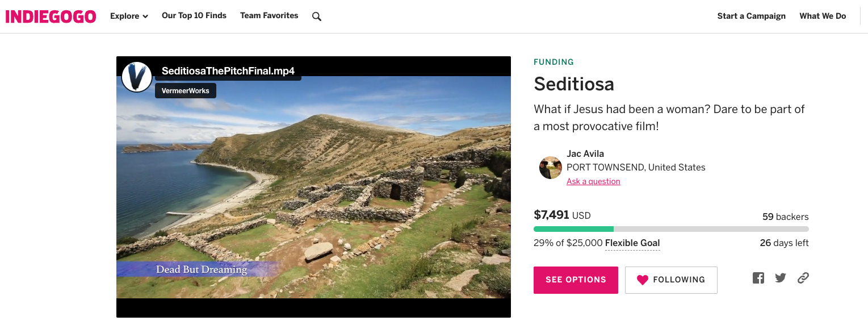Click the VermeerWorks channel avatar icon
This screenshot has height=333, width=868.
tap(137, 77)
